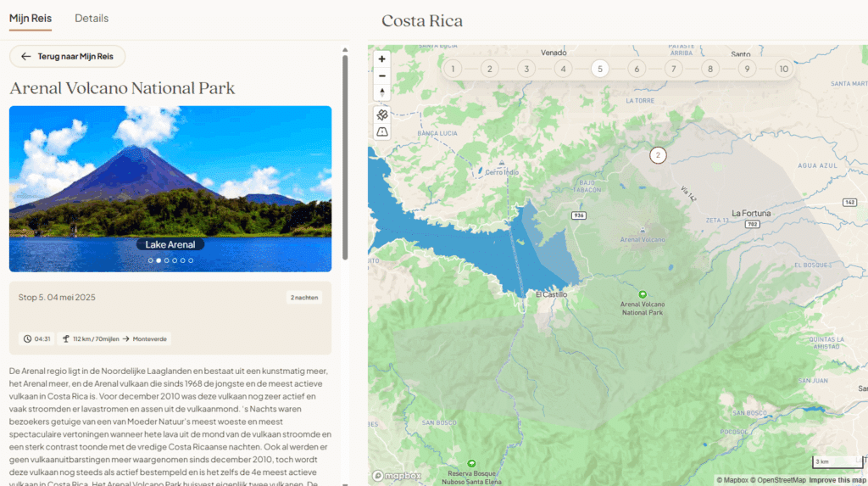868x486 pixels.
Task: Click the Arenal Volcano National Park marker
Action: pyautogui.click(x=642, y=294)
